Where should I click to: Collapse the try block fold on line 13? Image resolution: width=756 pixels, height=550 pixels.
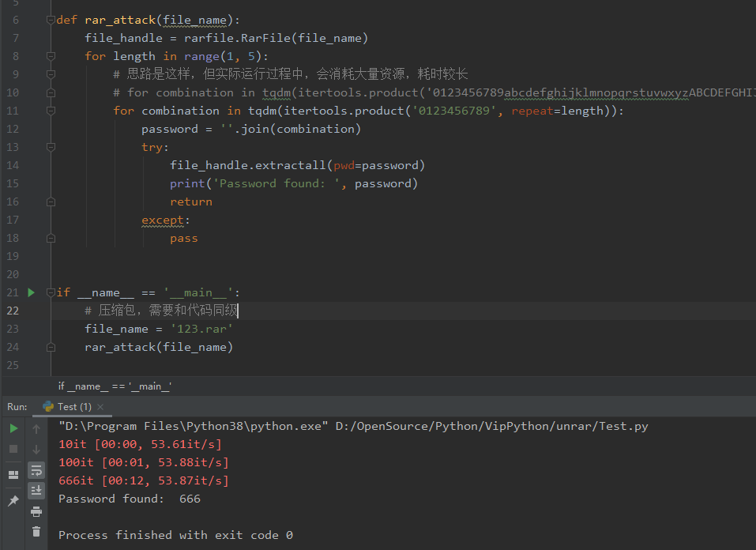tap(51, 146)
